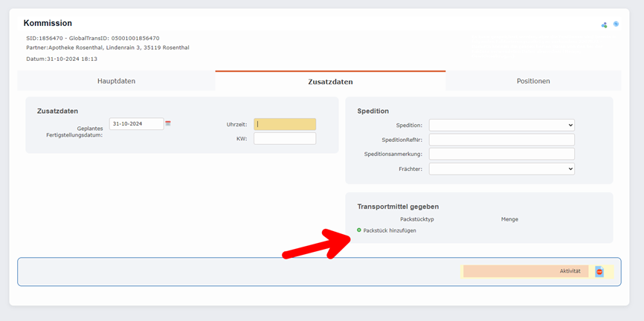Viewport: 644px width, 321px height.
Task: Open the calendar picker beside Fertigstellungsdatum
Action: (x=168, y=123)
